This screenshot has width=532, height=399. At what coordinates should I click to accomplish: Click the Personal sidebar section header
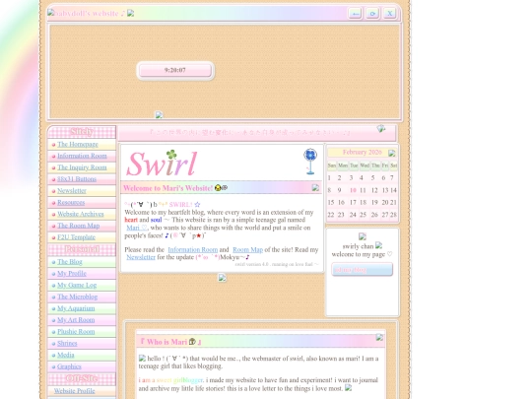82,249
